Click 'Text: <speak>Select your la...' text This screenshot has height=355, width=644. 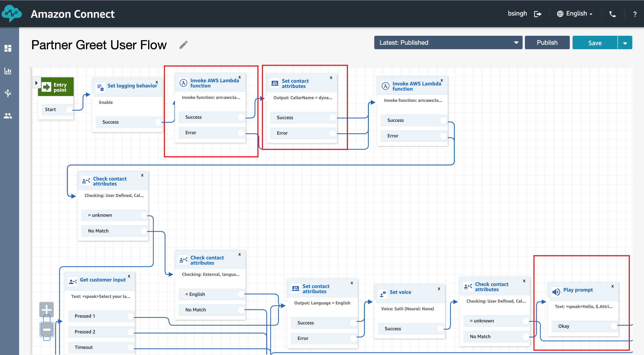click(100, 297)
